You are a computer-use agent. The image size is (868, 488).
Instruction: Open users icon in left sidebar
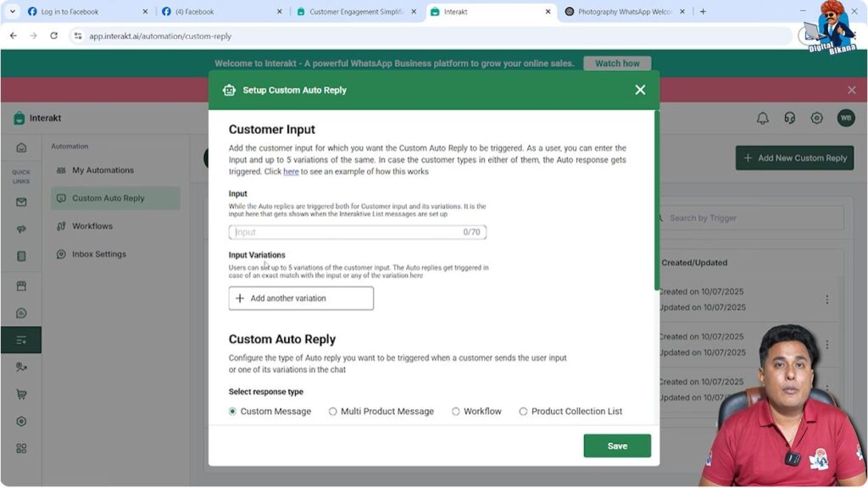coord(21,367)
